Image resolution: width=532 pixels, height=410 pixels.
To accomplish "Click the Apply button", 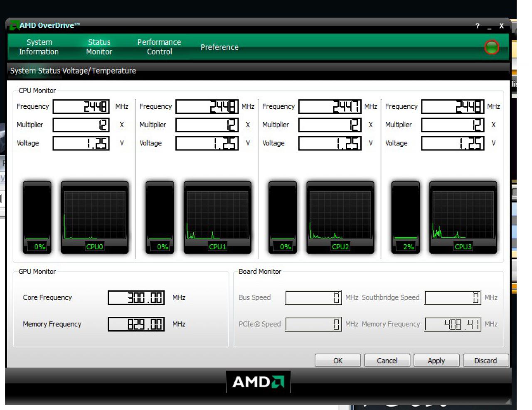I will tap(436, 361).
